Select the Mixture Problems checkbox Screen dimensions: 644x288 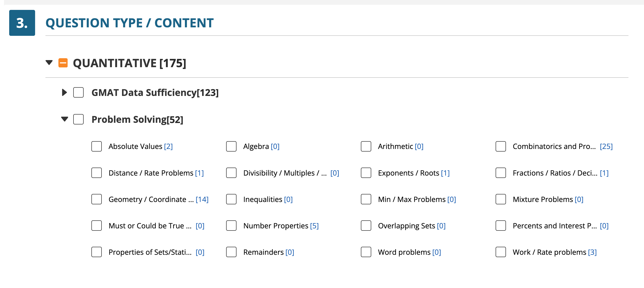click(x=500, y=199)
